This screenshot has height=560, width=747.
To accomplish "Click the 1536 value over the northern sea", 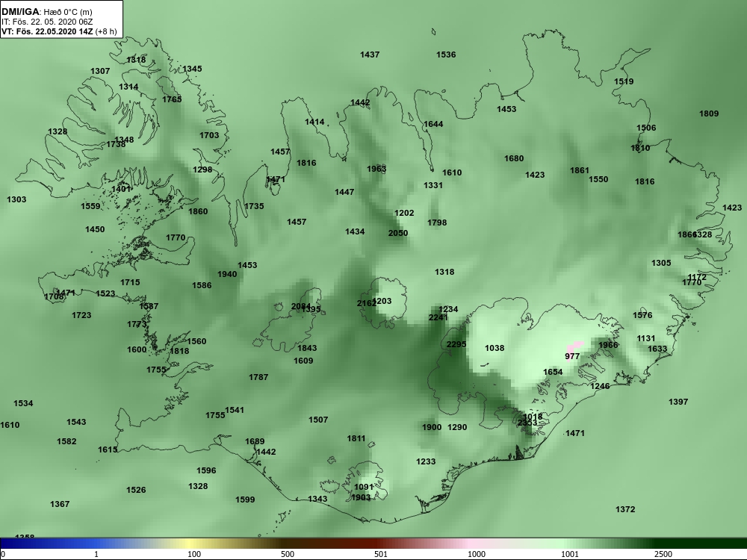I will coord(446,55).
